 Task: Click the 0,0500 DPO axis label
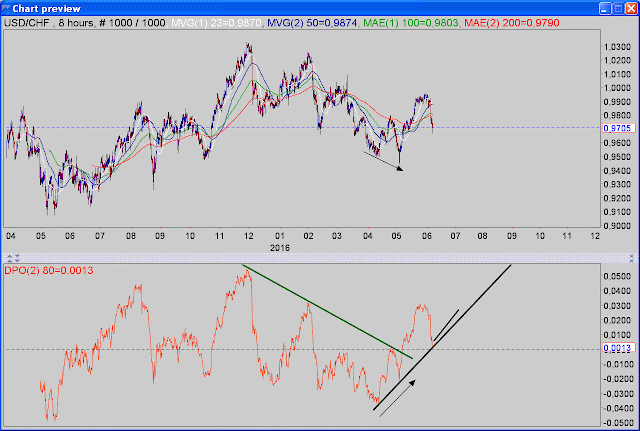618,276
